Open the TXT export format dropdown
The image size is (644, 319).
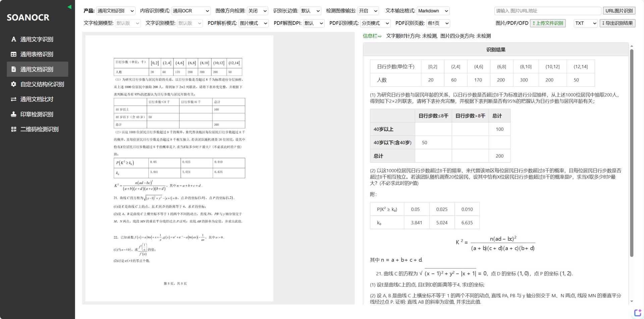click(585, 23)
